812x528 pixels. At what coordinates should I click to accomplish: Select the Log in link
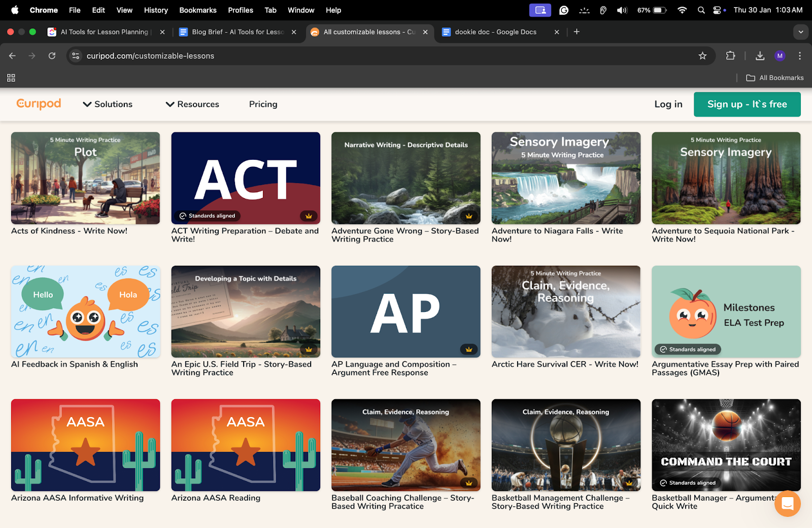[x=668, y=104]
